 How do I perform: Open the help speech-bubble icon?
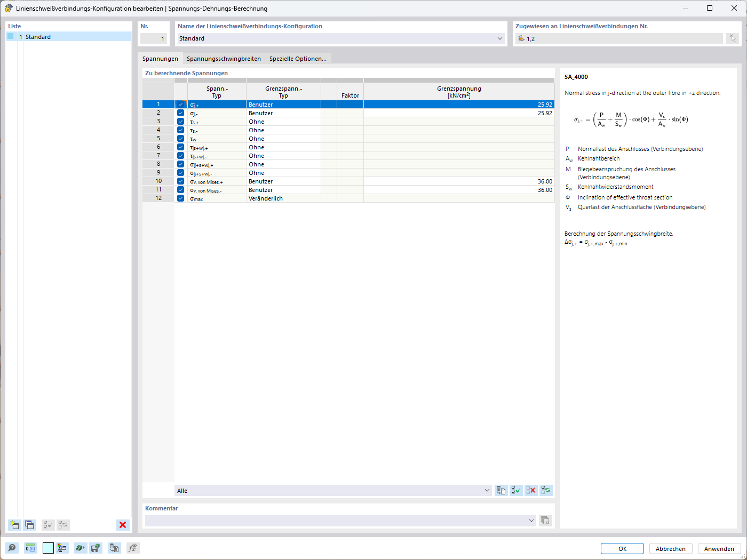point(12,548)
